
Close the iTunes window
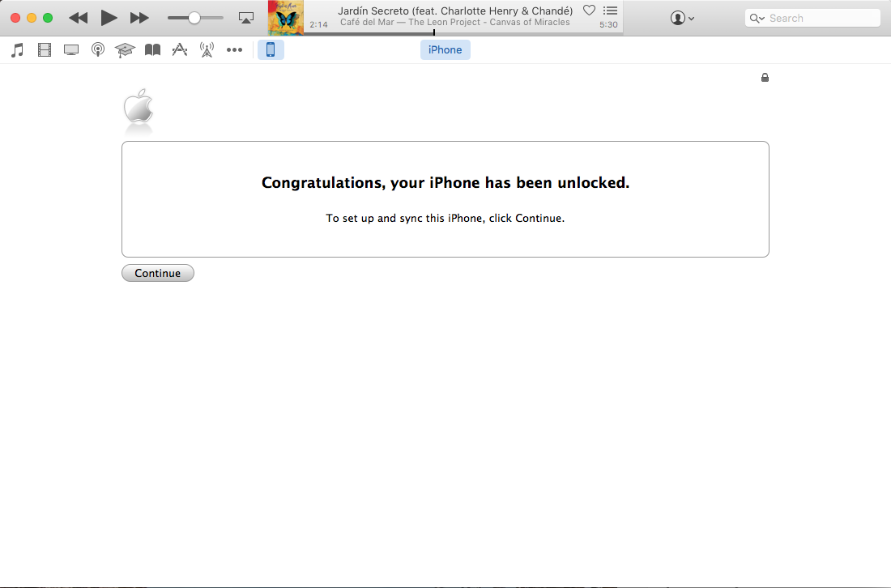15,18
